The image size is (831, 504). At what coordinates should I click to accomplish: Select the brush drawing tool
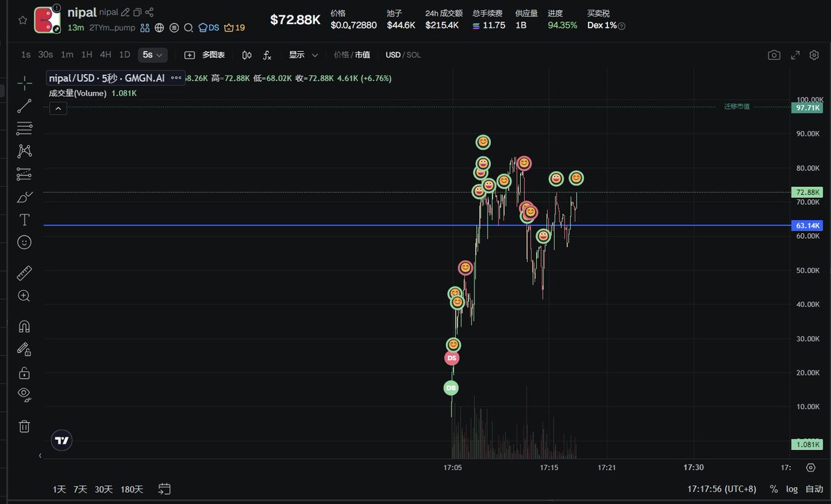click(x=24, y=197)
